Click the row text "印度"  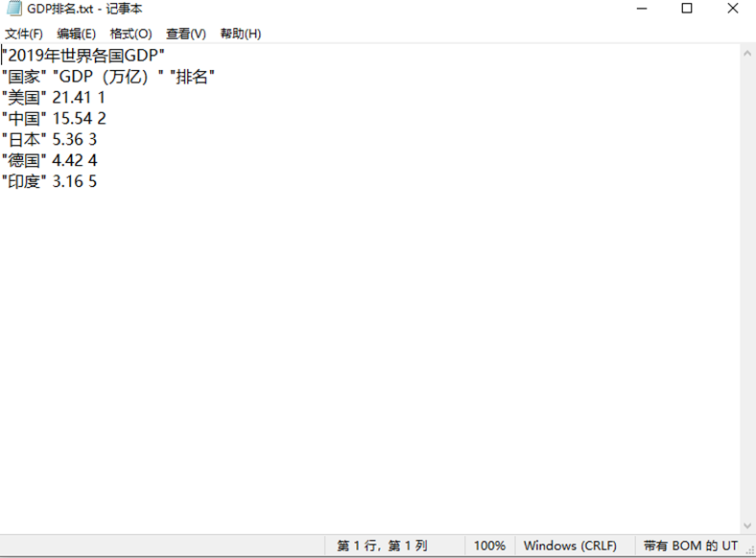(24, 181)
